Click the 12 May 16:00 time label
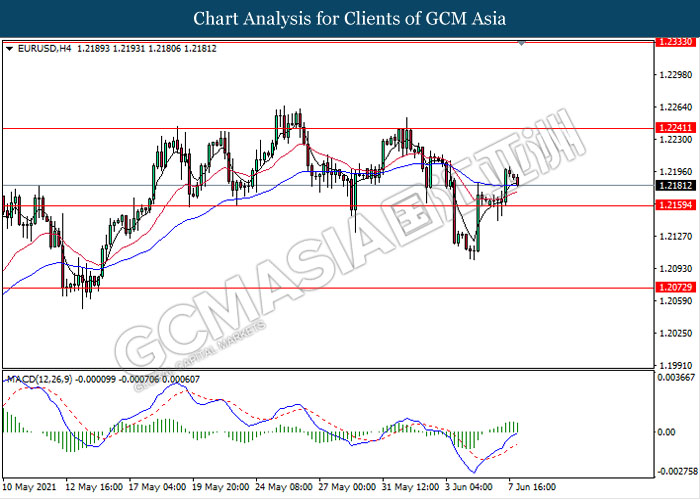This screenshot has height=500, width=700. pos(94,487)
